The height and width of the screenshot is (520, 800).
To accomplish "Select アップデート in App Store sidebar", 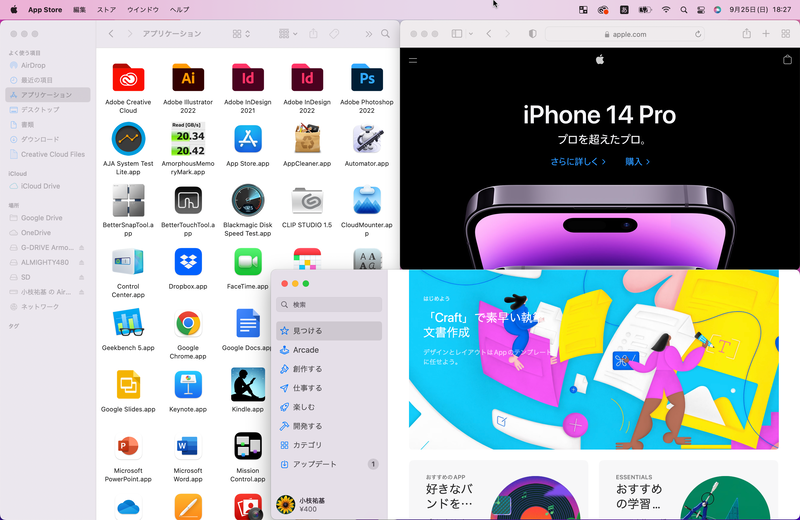I will pos(329,464).
